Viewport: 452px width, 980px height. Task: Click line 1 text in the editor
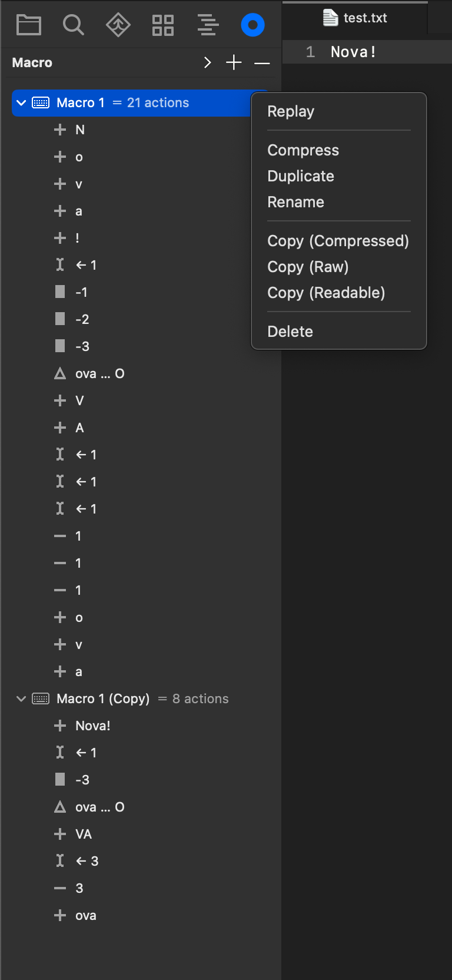click(353, 52)
